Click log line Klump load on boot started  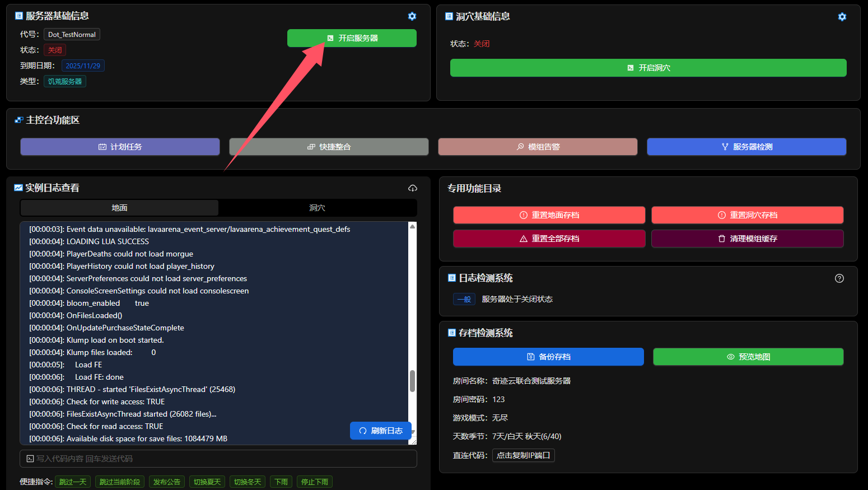tap(96, 340)
